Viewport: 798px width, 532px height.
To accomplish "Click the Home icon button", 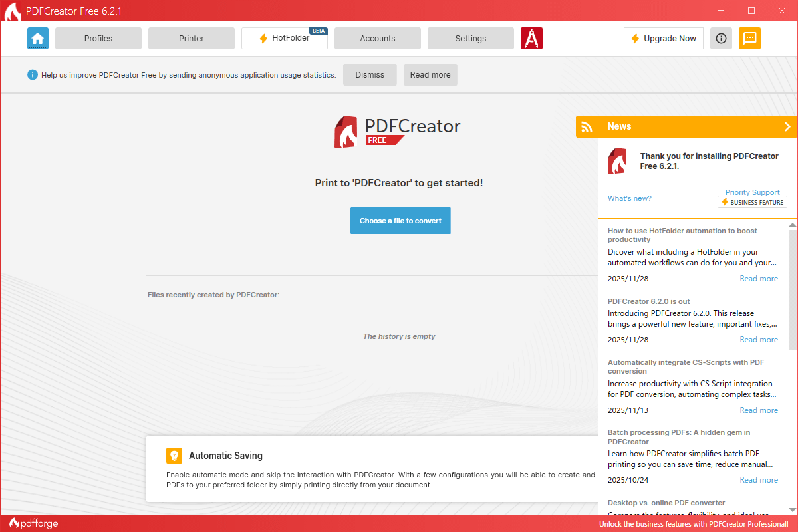I will pyautogui.click(x=38, y=39).
